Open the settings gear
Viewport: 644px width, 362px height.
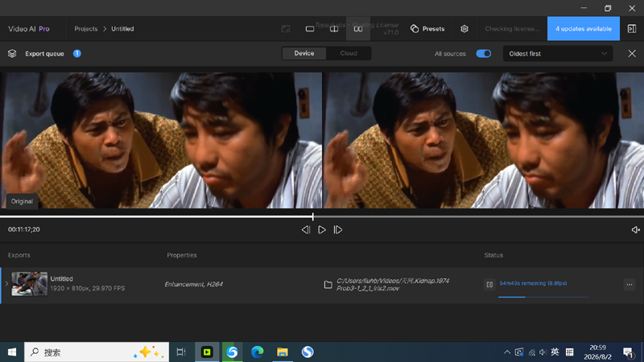464,29
